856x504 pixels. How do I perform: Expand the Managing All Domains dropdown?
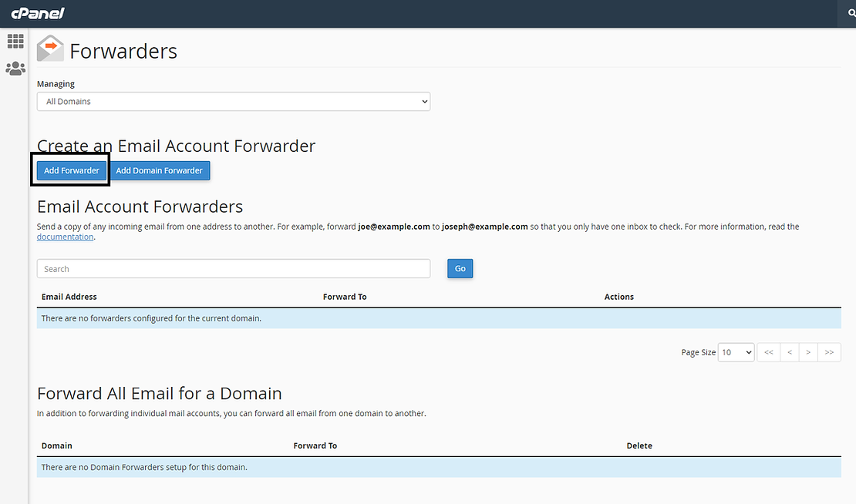233,101
